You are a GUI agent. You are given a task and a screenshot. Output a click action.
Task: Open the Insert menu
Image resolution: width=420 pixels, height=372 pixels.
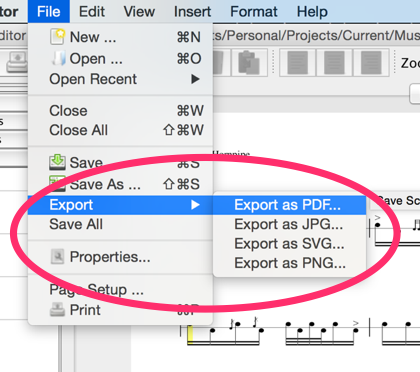[192, 12]
